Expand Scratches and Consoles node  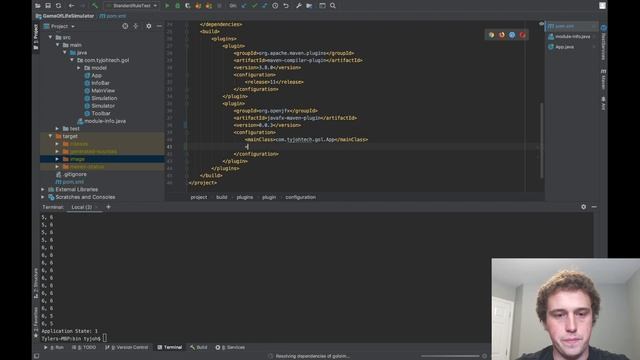[43, 197]
